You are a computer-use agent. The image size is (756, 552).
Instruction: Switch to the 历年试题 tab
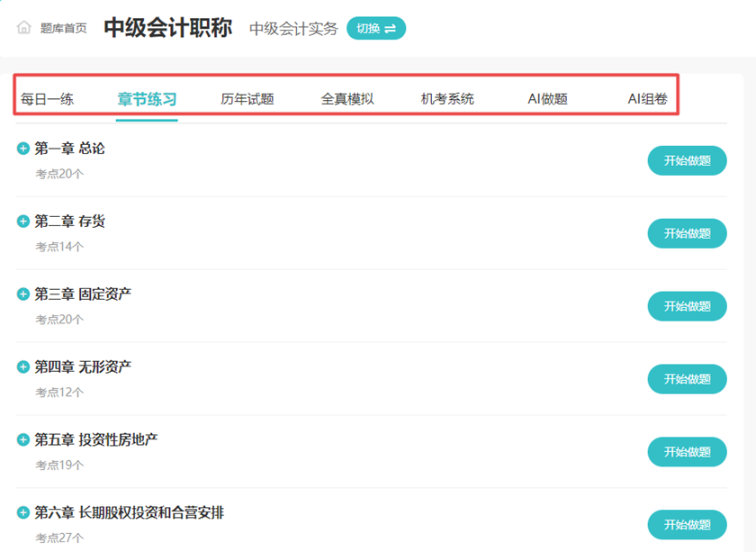point(247,99)
